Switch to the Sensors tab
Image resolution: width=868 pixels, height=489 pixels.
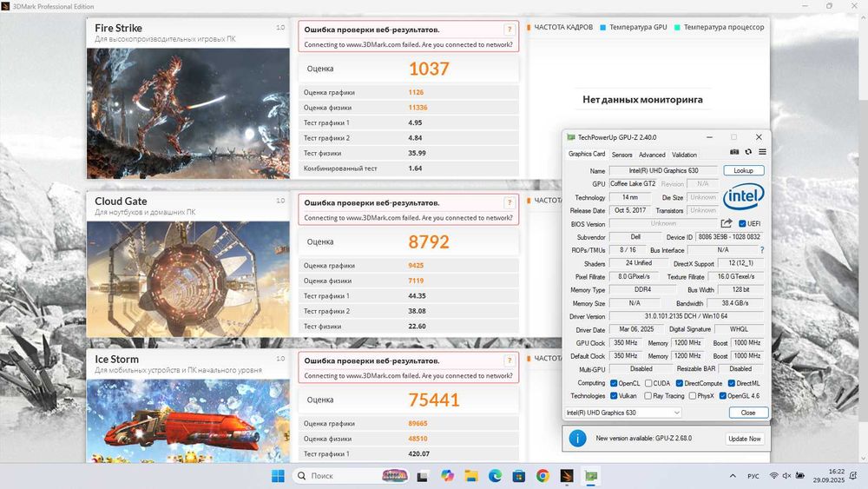point(621,155)
